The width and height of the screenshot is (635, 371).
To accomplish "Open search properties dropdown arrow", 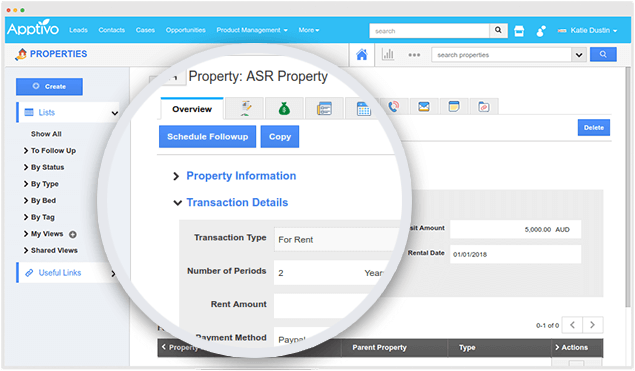I will coord(579,55).
